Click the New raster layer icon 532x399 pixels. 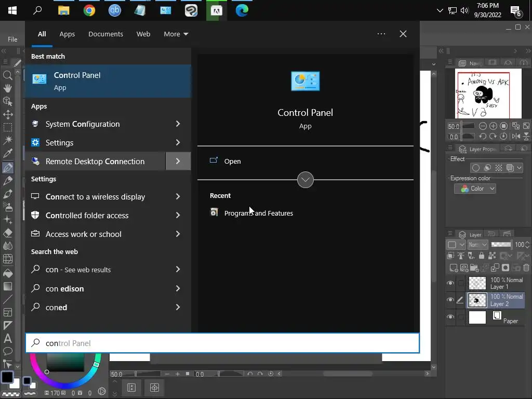coord(454,268)
